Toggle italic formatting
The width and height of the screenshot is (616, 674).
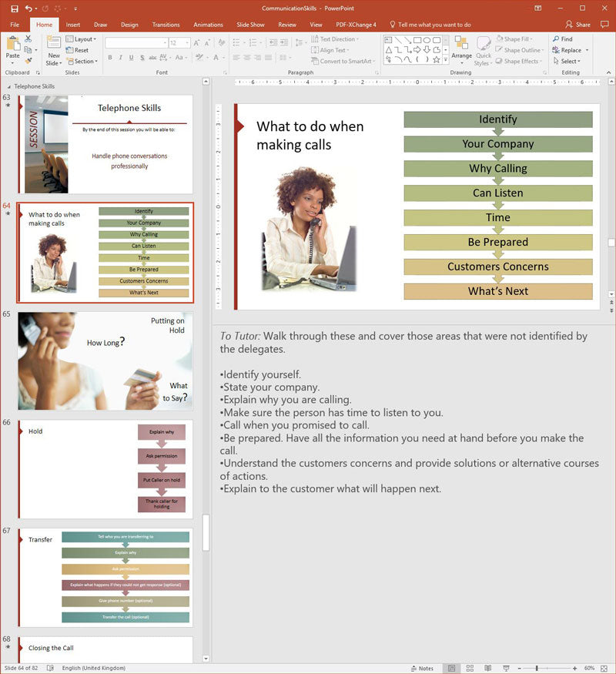point(121,57)
